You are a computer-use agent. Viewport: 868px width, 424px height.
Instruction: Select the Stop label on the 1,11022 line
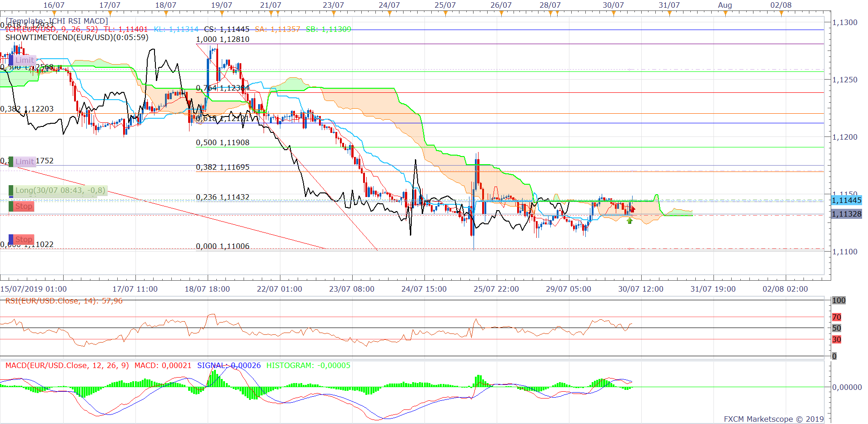(x=21, y=239)
